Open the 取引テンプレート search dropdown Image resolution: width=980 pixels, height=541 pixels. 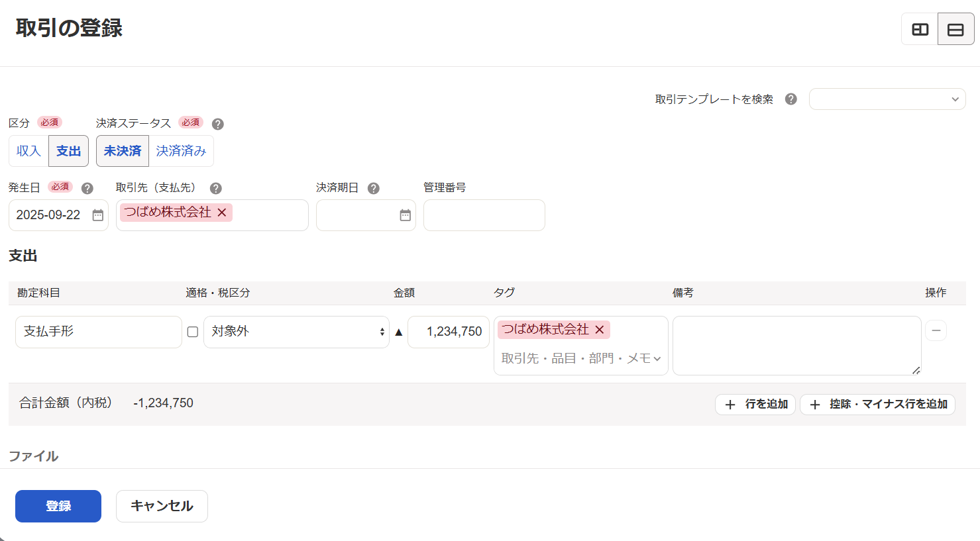[x=887, y=99]
